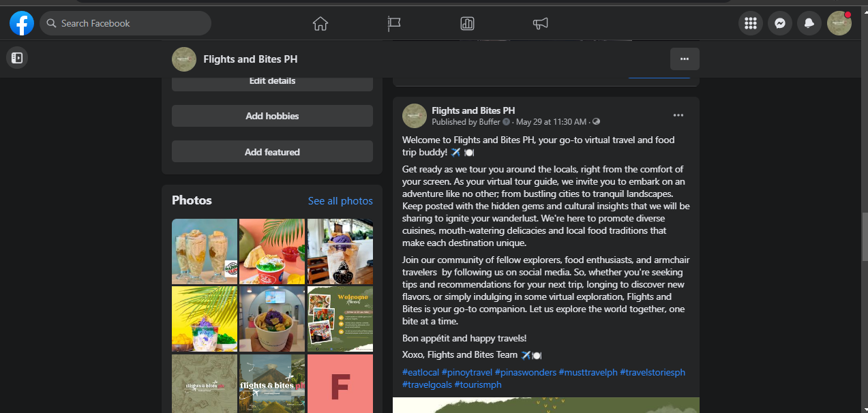Open the Home feed icon

(320, 24)
